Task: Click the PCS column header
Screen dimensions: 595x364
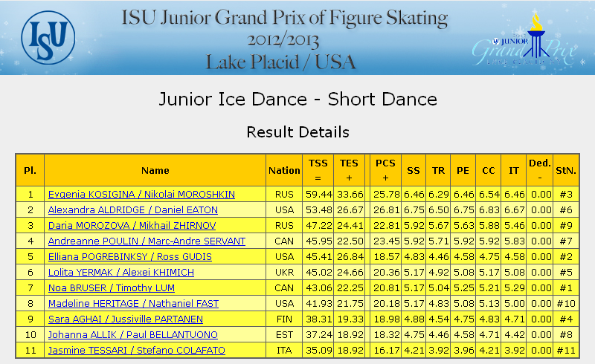Action: click(x=385, y=170)
